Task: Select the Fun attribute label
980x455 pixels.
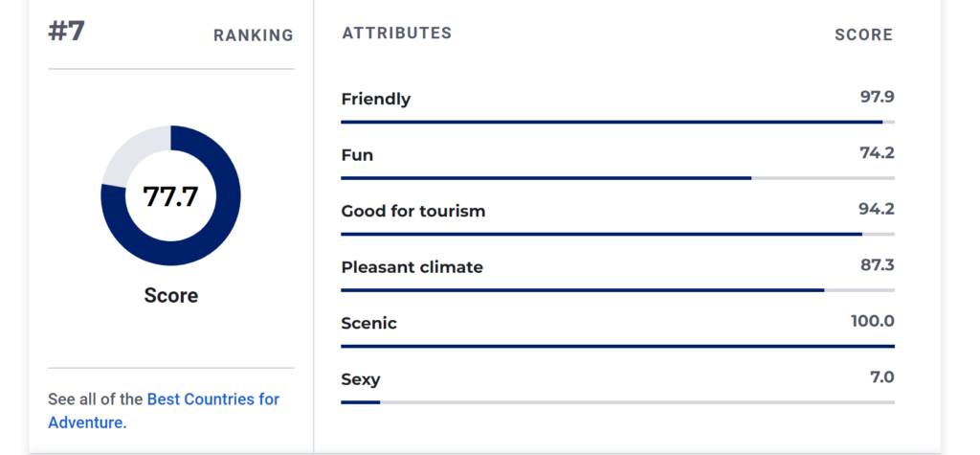Action: (357, 155)
